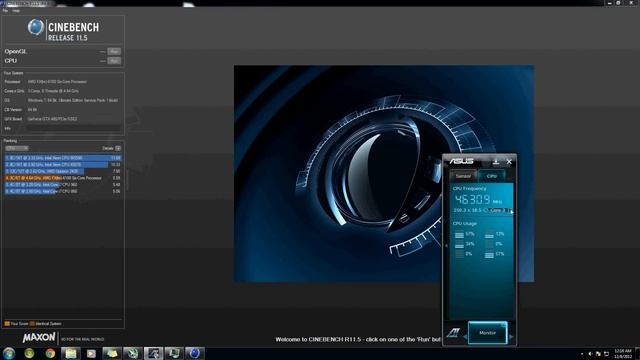The width and height of the screenshot is (640, 360).
Task: Close the ASUS monitor widget
Action: click(509, 162)
